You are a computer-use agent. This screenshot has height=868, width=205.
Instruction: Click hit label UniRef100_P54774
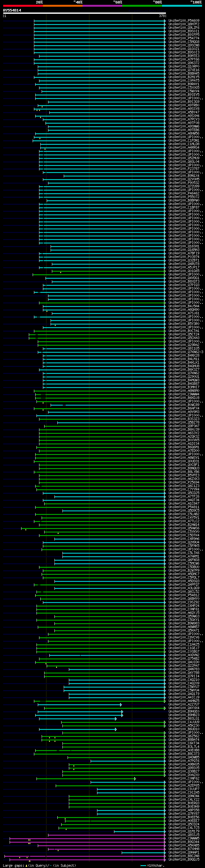pos(184,38)
